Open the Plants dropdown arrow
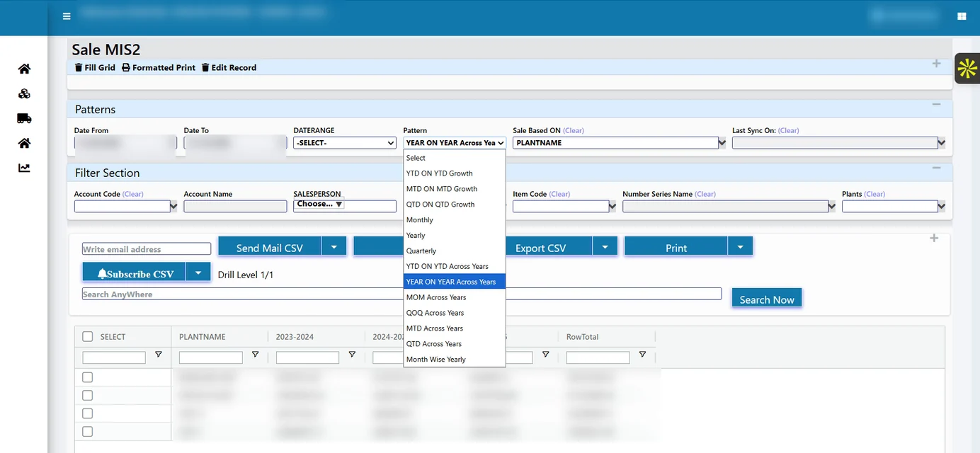Screen dimensions: 980x453 point(941,207)
